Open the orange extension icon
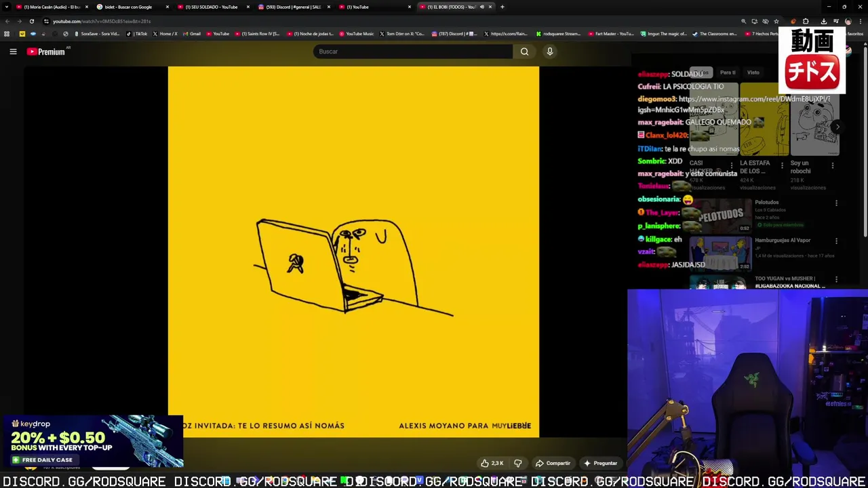The image size is (868, 488). [793, 21]
